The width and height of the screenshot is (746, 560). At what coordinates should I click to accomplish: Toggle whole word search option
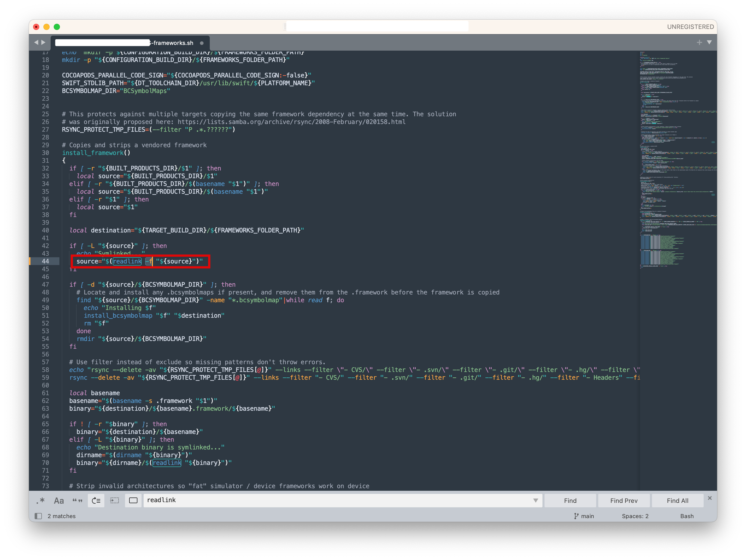pos(77,501)
